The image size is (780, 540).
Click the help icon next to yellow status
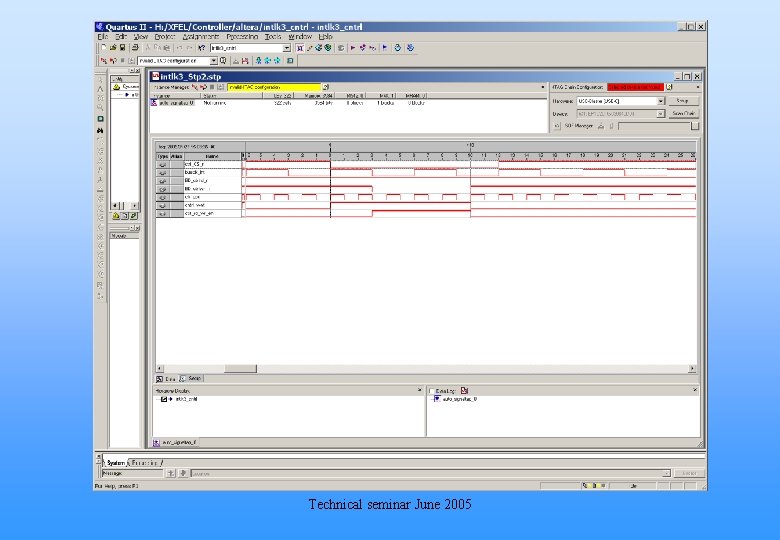point(326,87)
